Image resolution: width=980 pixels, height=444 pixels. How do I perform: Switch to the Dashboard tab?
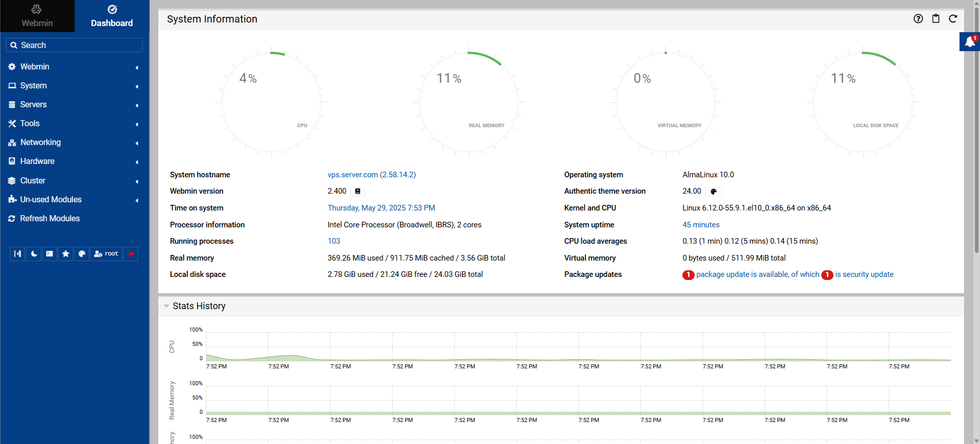112,16
